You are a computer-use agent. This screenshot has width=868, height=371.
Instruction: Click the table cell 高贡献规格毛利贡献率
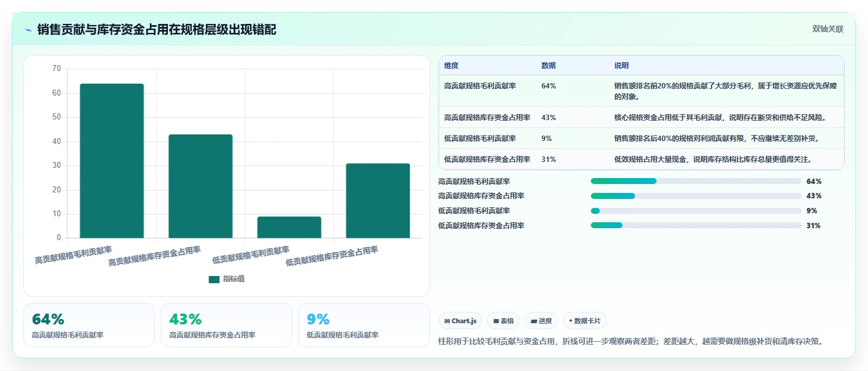(x=480, y=86)
